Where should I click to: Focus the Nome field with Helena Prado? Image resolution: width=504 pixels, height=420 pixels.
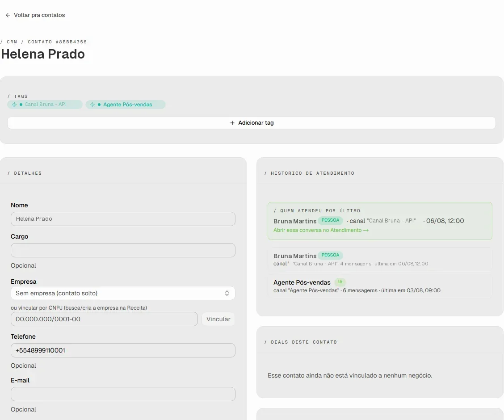123,219
